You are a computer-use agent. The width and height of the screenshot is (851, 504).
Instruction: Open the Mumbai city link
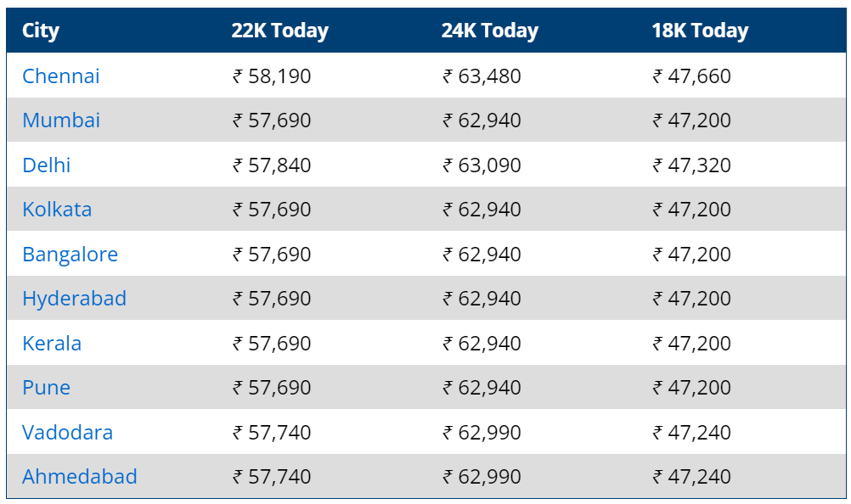[x=61, y=120]
